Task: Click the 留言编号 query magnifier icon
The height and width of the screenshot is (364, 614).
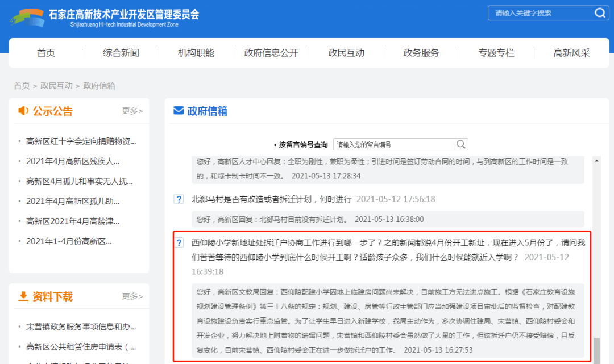Action: coord(460,144)
